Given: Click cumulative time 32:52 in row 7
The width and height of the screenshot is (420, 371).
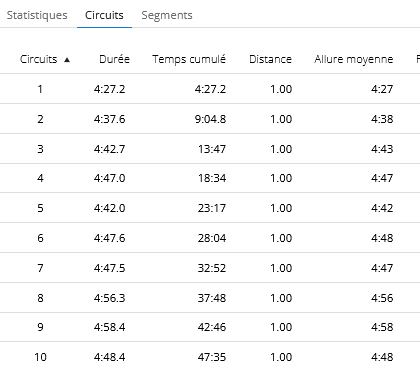Looking at the screenshot, I should coord(212,268).
